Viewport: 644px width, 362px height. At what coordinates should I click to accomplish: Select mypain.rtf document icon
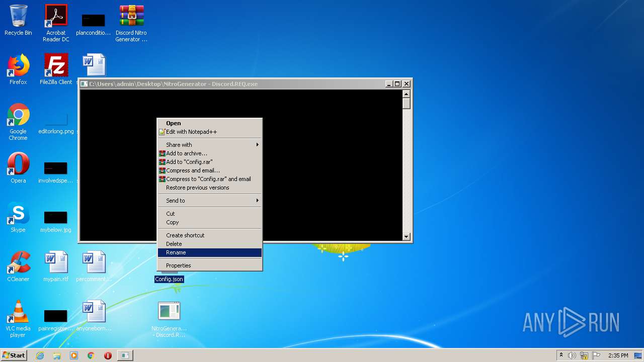(x=56, y=266)
